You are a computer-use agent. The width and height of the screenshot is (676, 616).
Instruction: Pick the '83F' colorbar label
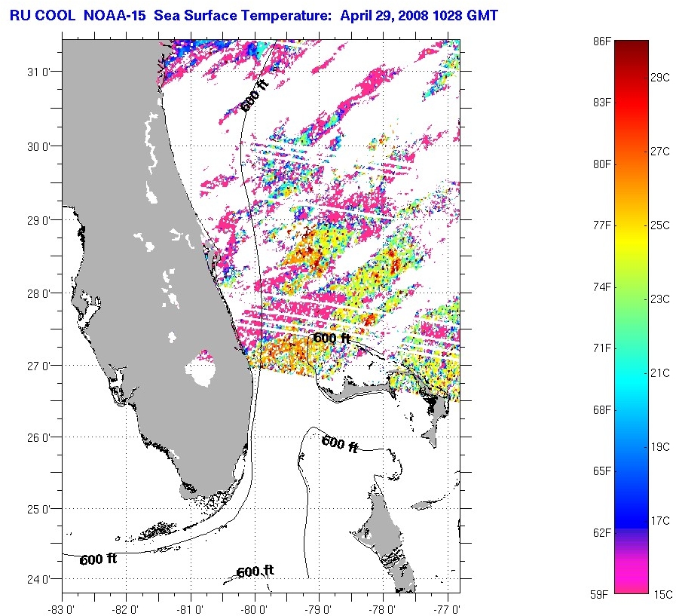[x=602, y=103]
